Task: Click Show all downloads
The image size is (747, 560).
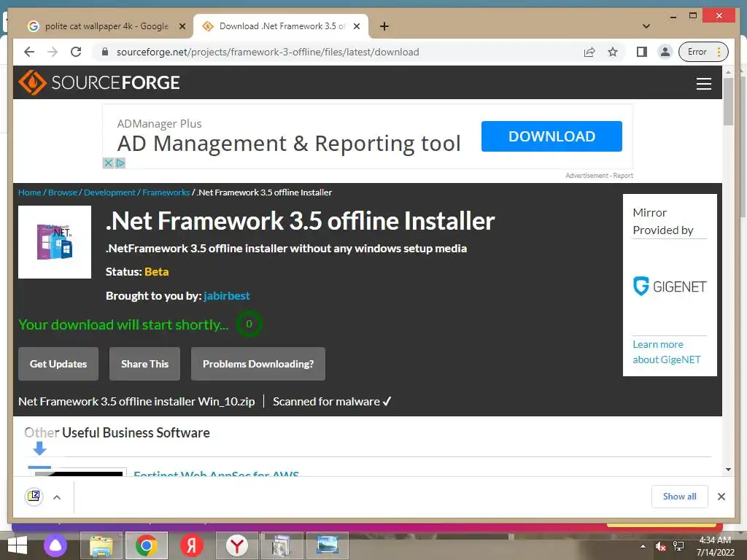Action: pos(679,497)
